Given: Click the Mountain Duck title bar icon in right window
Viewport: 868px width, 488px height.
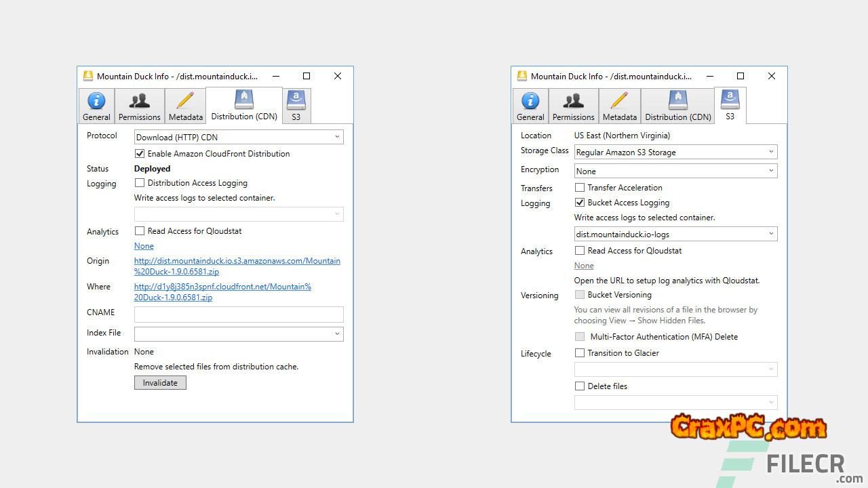Looking at the screenshot, I should click(x=522, y=76).
